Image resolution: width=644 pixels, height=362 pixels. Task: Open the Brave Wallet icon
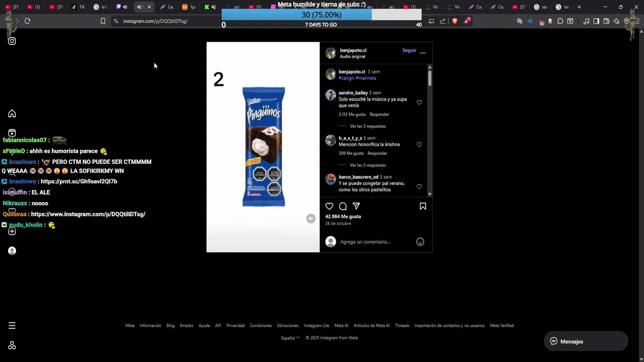coord(606,21)
